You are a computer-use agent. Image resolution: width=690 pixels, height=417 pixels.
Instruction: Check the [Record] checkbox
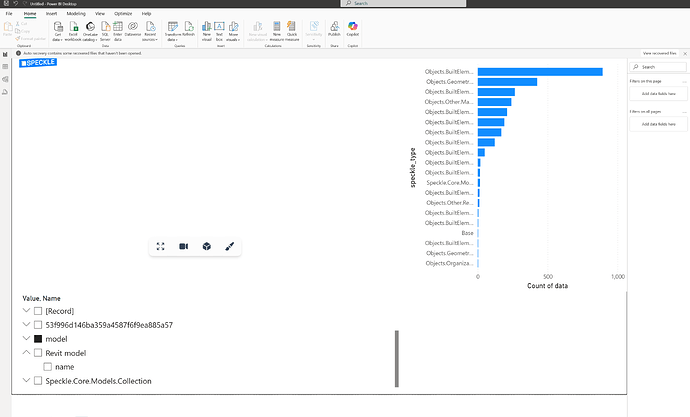(x=38, y=311)
